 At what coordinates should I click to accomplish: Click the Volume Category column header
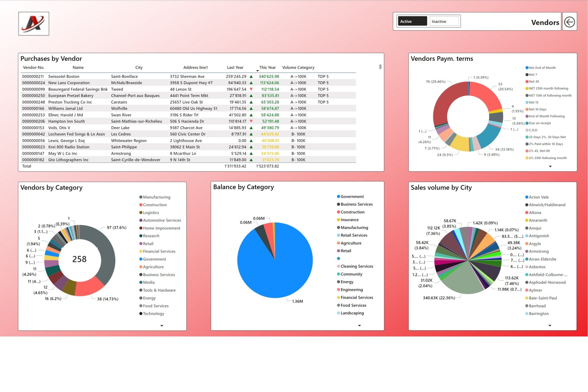(298, 67)
